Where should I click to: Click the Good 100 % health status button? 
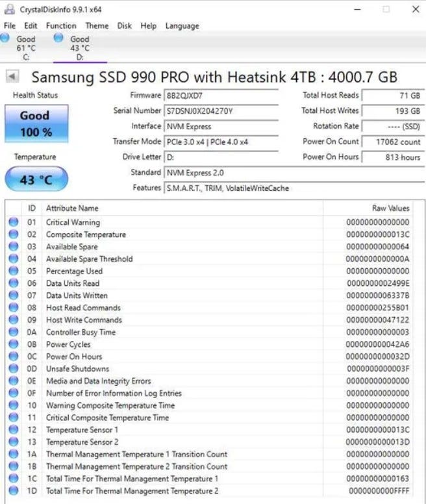point(36,123)
